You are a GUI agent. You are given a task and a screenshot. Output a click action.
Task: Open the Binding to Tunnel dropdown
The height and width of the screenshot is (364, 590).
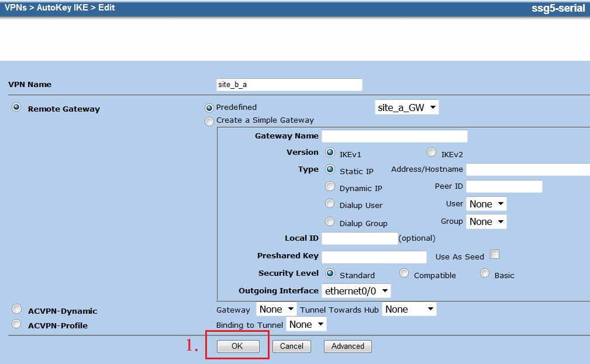[x=306, y=324]
